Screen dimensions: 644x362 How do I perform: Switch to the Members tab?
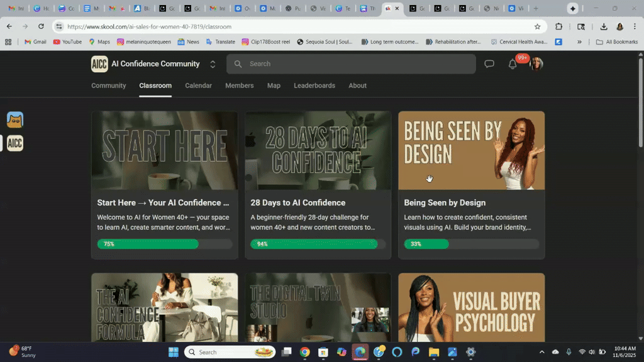[x=240, y=85]
